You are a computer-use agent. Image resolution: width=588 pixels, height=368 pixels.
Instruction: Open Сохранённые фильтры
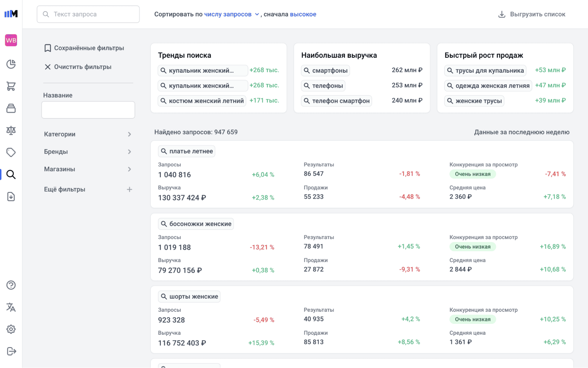click(x=84, y=48)
